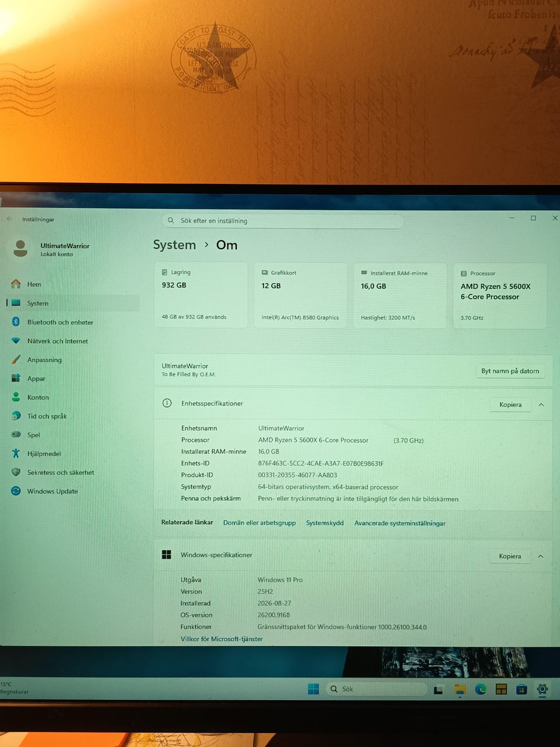560x747 pixels.
Task: Open the Sekretess och säkerhet shield icon
Action: coord(16,472)
